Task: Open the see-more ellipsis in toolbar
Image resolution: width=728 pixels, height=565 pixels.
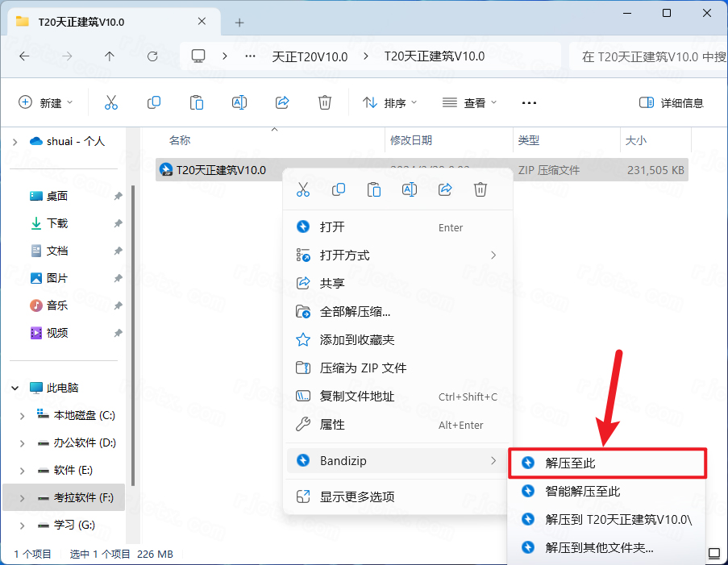Action: (x=529, y=102)
